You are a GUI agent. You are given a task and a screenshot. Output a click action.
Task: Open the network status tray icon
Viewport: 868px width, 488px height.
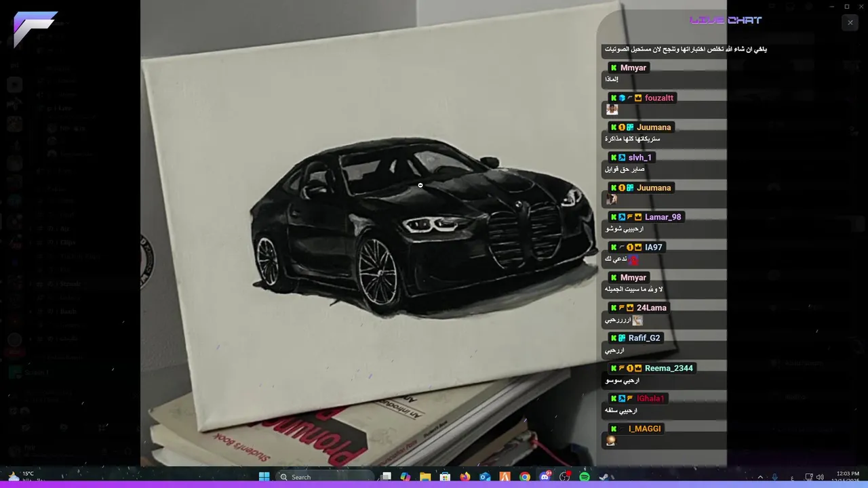[x=808, y=477]
